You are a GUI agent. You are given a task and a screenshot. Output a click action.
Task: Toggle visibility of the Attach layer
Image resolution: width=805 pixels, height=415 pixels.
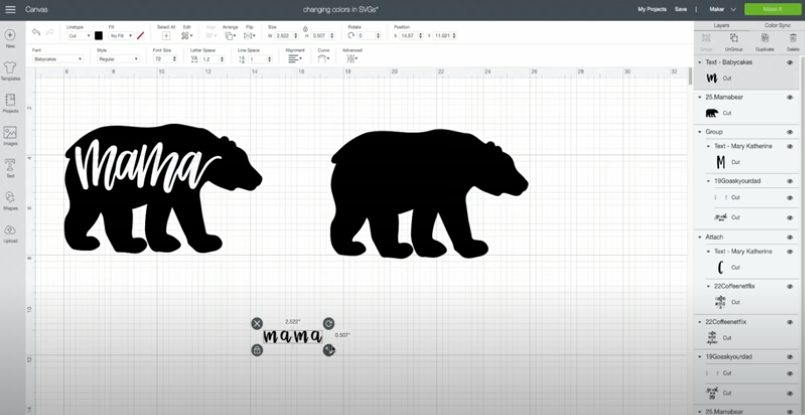[790, 237]
